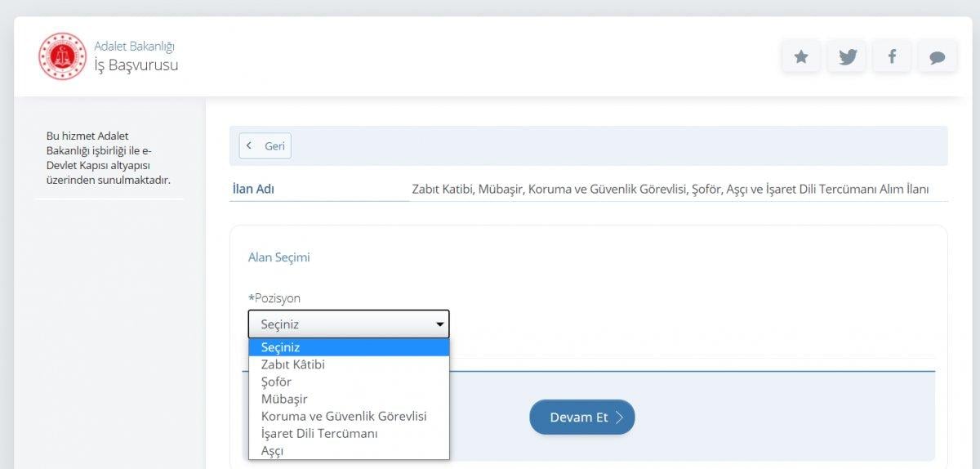Click the İş Başvurusu page title
Viewport: 980px width, 469px height.
click(136, 65)
